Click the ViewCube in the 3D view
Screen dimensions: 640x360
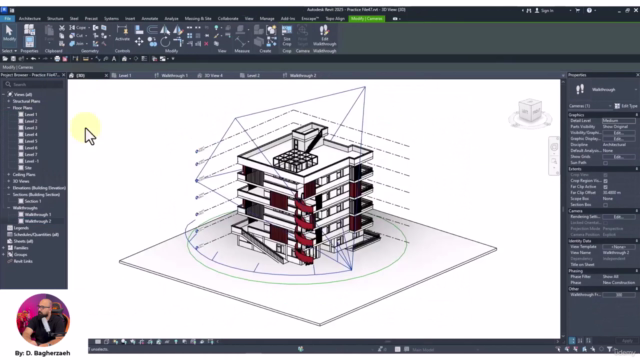[x=530, y=110]
